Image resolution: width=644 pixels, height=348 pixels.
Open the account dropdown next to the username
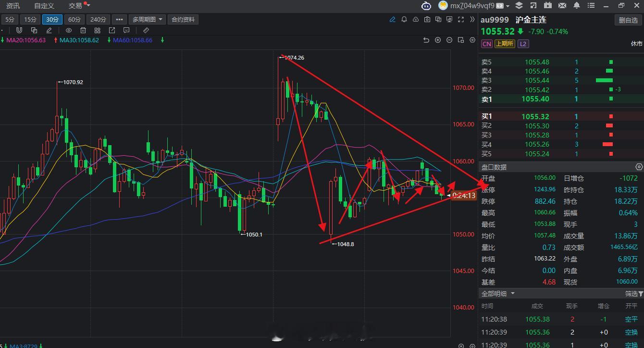[508, 6]
